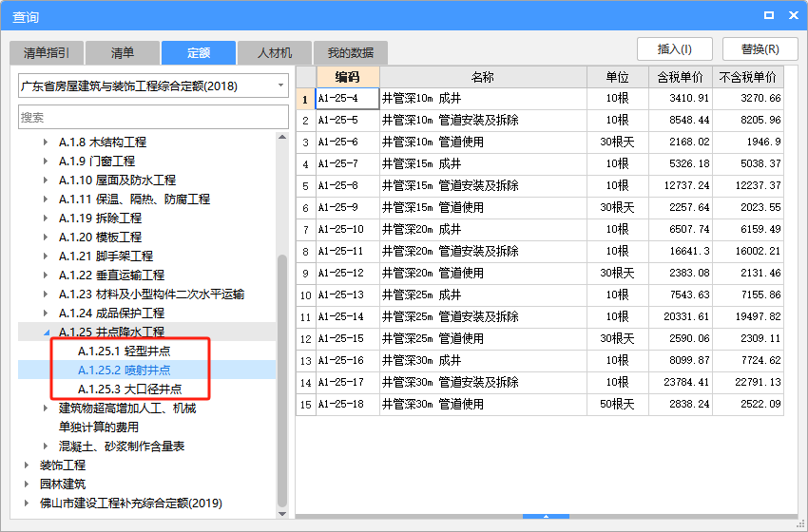808x532 pixels.
Task: Select A.1.25.1 轻型井点 tree item
Action: [x=125, y=351]
